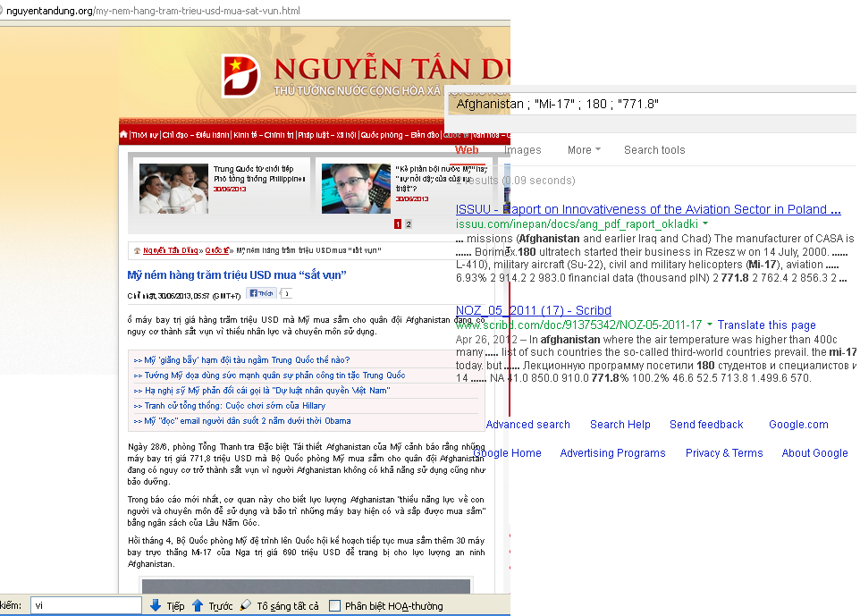860x616 pixels.
Task: Open the Chỉ đạo – Điều hành menu item
Action: tap(196, 135)
